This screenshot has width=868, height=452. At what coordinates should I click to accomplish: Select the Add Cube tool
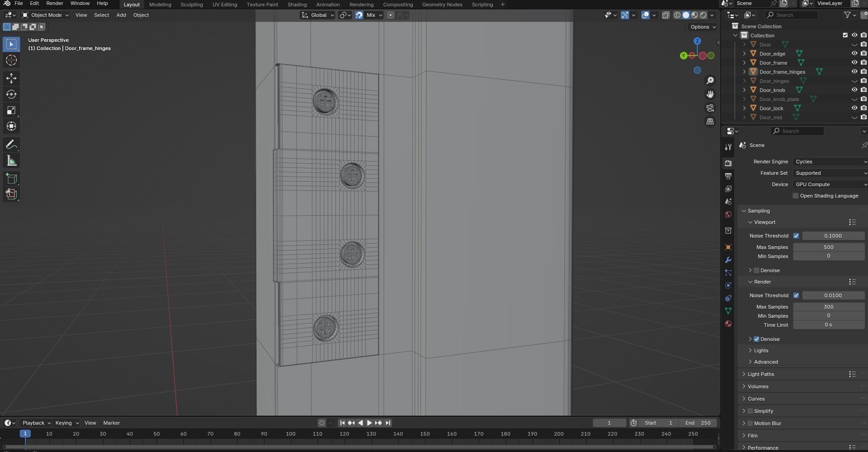[11, 179]
